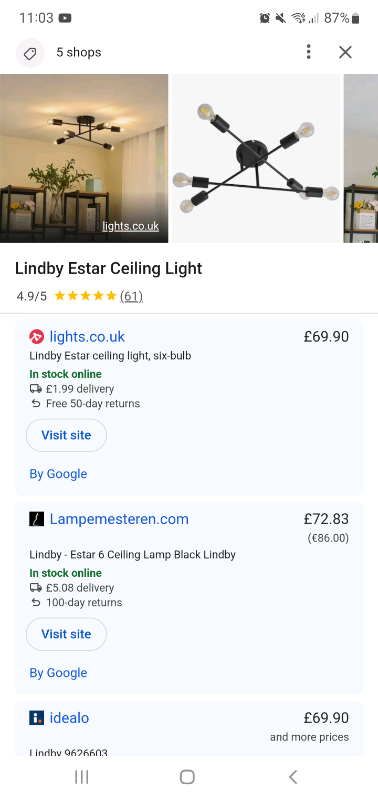
Task: Tap the lights.co.uk image source caption
Action: (131, 226)
